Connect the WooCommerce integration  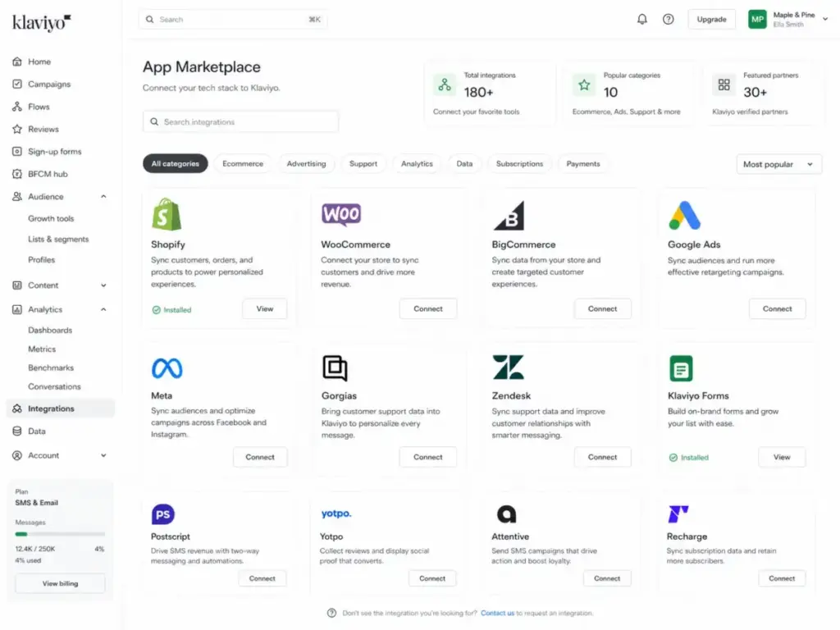tap(428, 309)
